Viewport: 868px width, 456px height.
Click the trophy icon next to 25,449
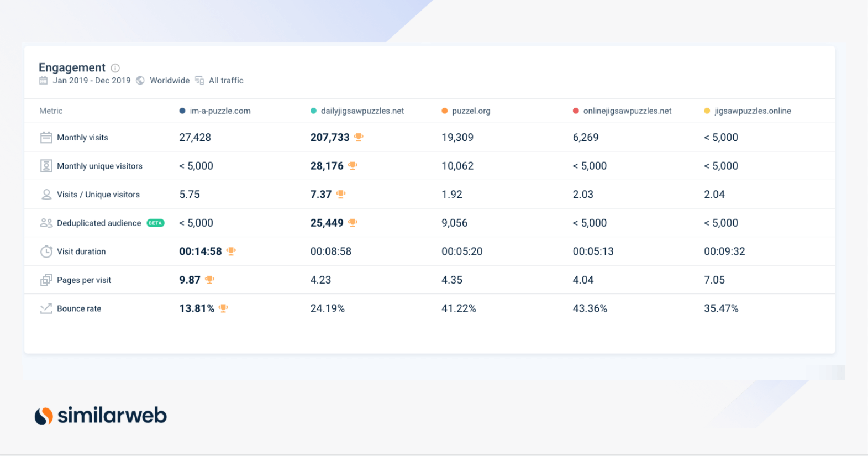pos(353,223)
